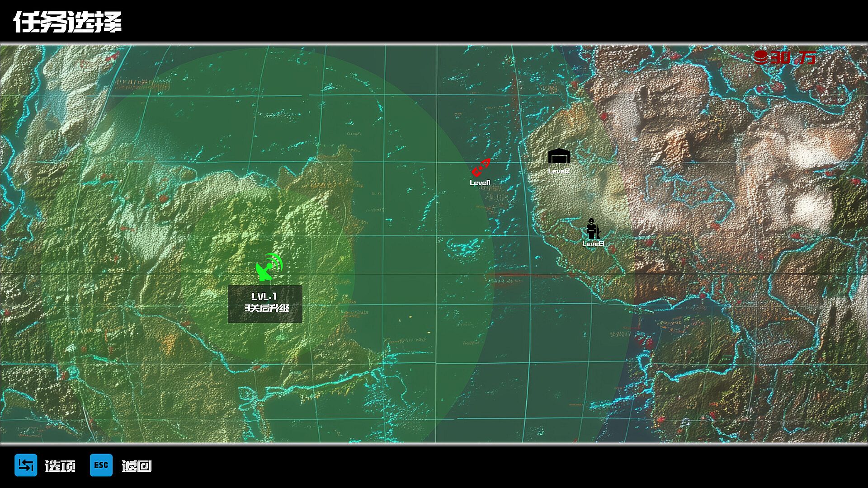Viewport: 868px width, 488px height.
Task: Click the 3关后升级 upgrade hint text
Action: pos(267,308)
